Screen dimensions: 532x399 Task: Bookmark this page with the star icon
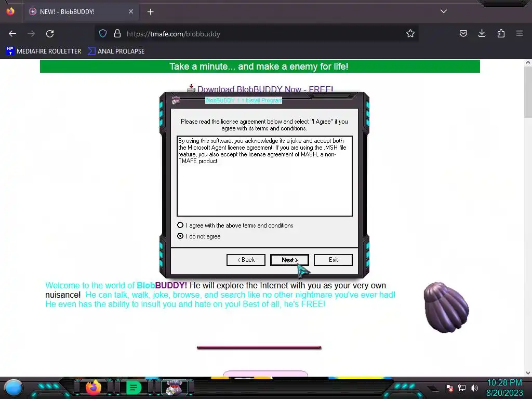tap(410, 34)
